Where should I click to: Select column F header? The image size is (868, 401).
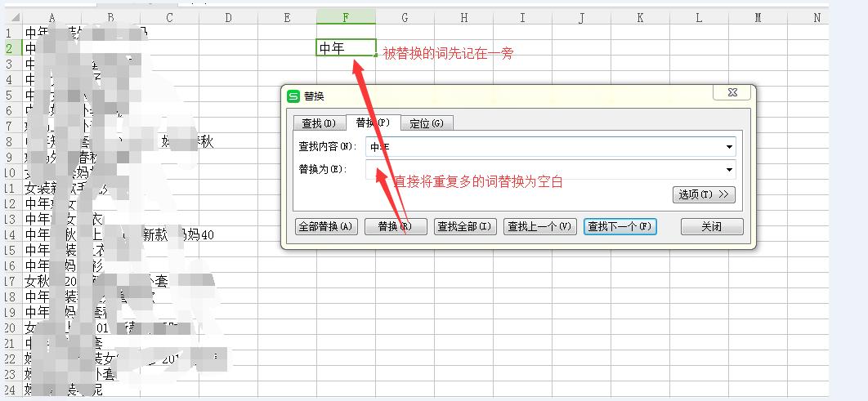[346, 18]
